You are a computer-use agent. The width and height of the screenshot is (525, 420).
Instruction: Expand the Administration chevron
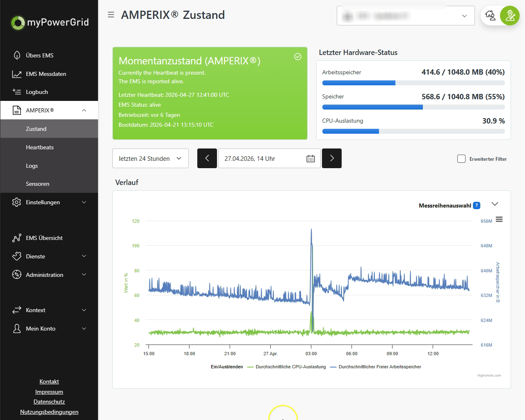[84, 275]
